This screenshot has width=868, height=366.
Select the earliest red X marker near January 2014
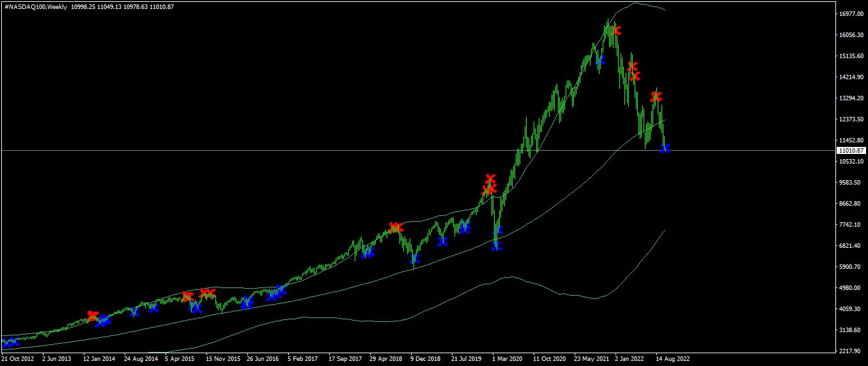93,316
